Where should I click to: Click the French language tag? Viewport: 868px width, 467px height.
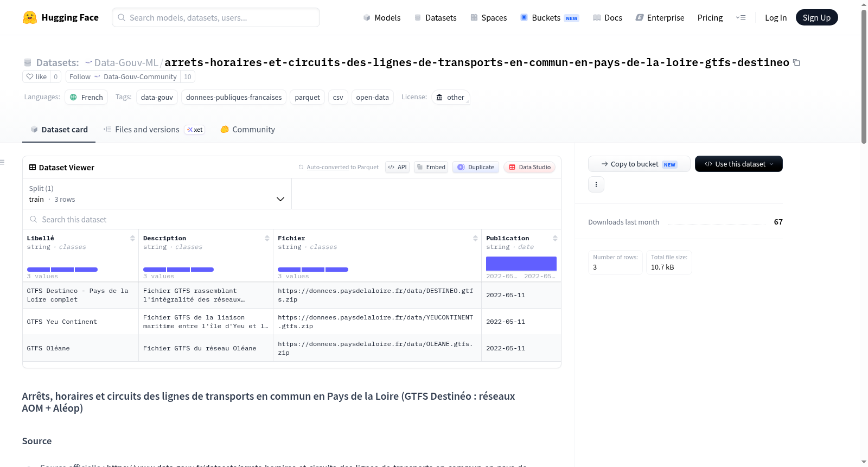[x=86, y=97]
